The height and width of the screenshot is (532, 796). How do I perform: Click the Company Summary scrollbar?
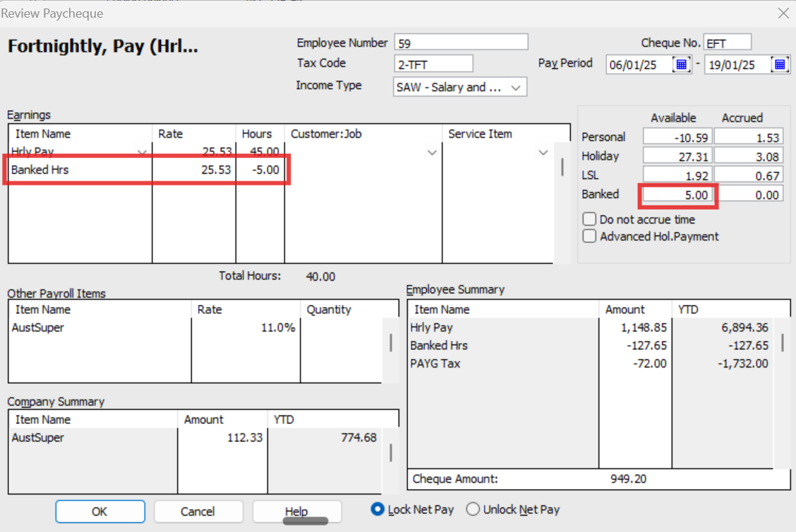point(390,452)
